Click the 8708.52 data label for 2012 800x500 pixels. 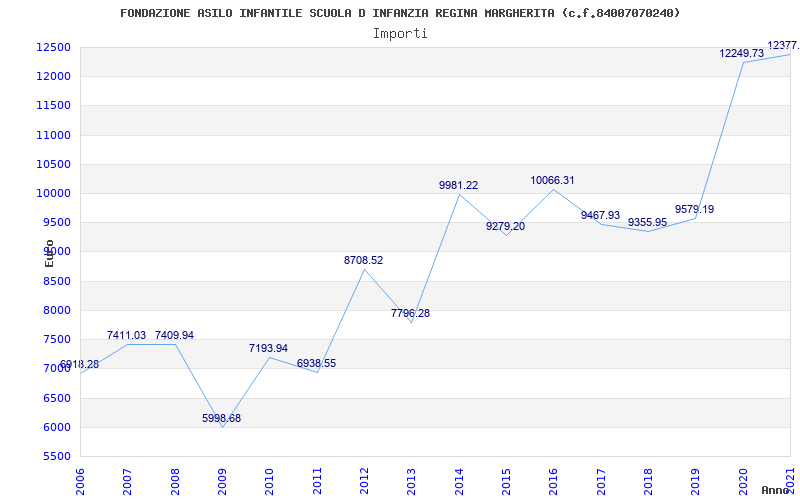pos(363,260)
